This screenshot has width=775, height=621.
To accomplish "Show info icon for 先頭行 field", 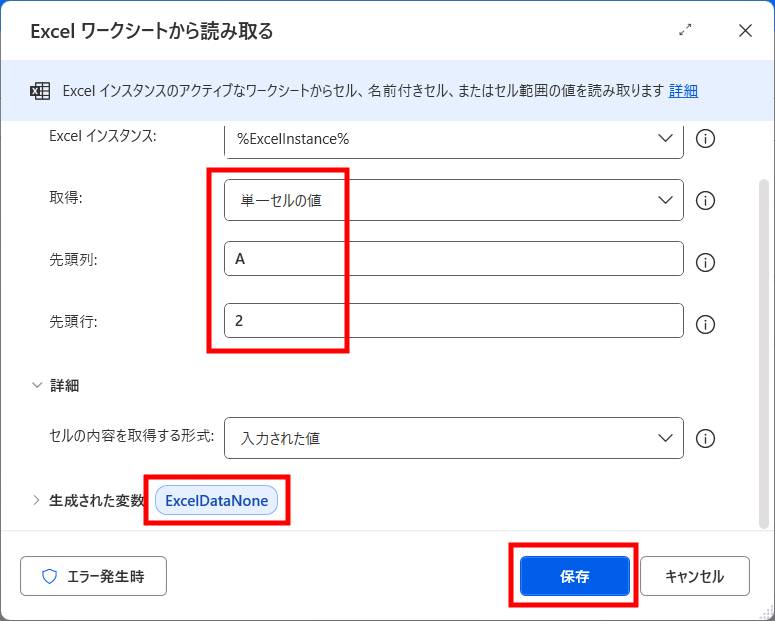I will (x=705, y=324).
